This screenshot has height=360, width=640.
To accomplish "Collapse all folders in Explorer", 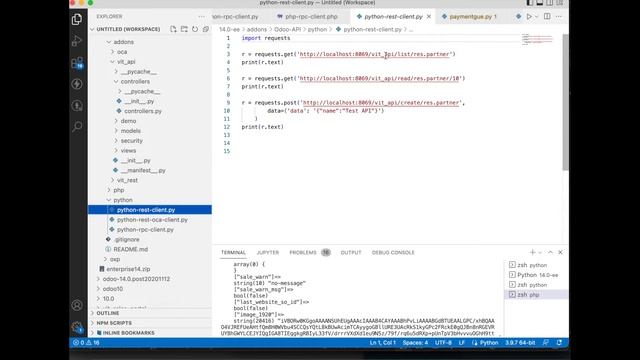I will coord(206,29).
